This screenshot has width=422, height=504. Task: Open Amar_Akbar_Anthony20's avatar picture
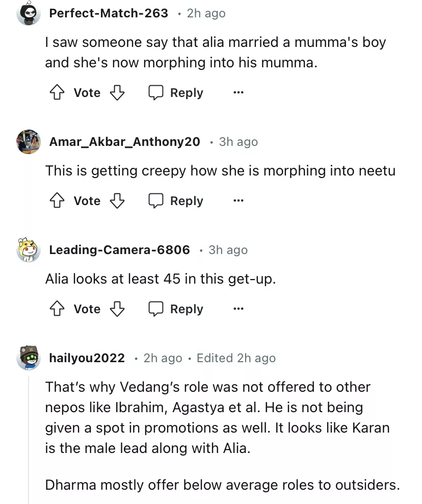coord(29,142)
